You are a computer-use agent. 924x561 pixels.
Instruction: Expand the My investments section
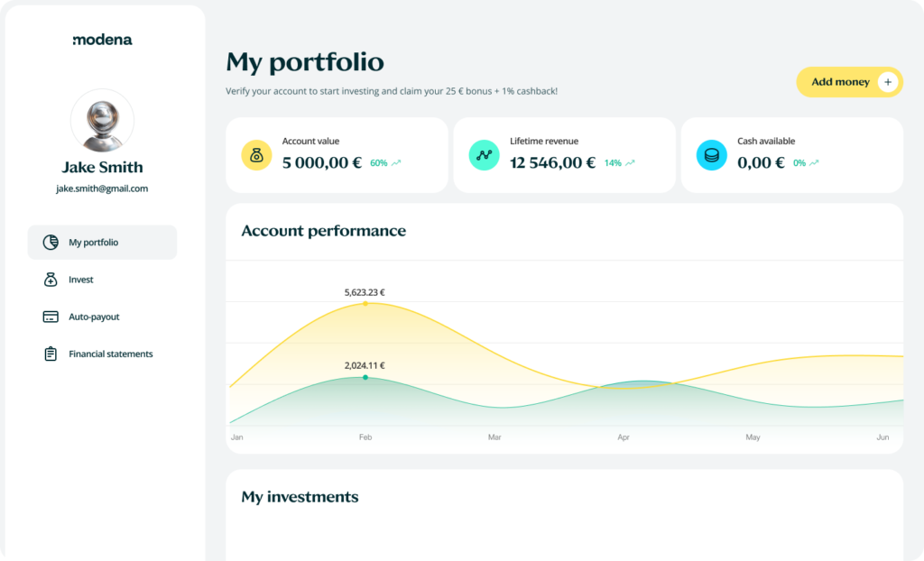point(300,496)
